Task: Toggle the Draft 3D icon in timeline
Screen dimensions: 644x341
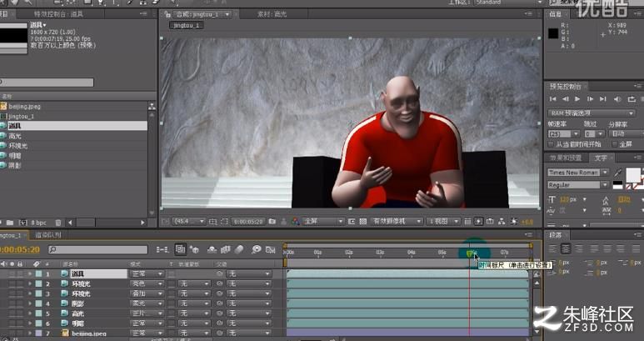Action: [x=194, y=249]
